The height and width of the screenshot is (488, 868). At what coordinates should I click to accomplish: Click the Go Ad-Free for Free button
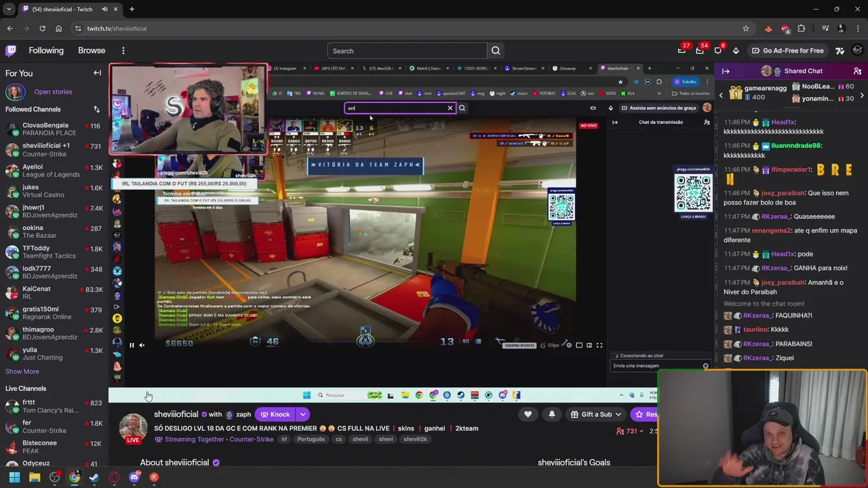pos(787,51)
